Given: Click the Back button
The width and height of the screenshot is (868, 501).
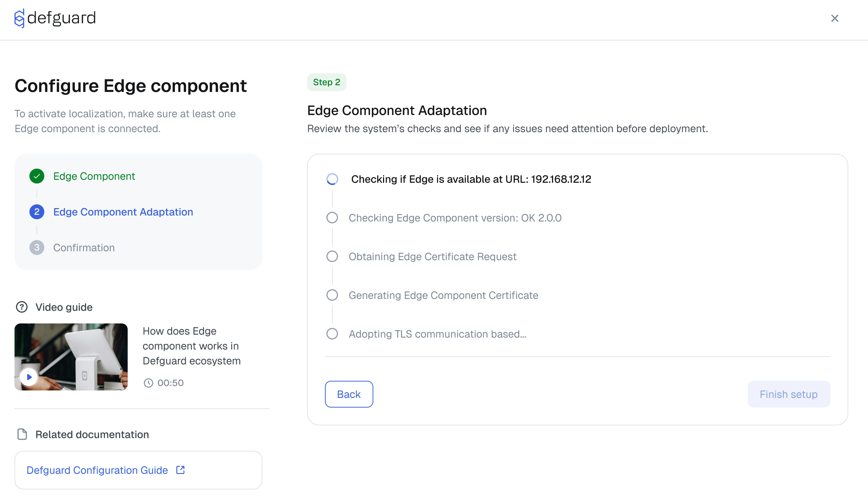Looking at the screenshot, I should [x=349, y=394].
